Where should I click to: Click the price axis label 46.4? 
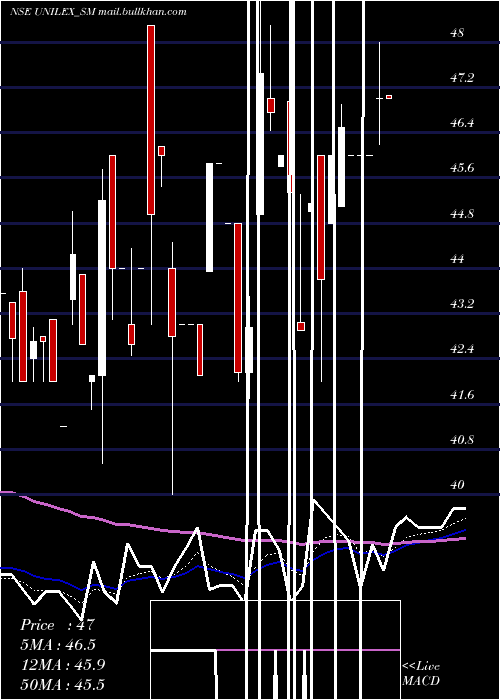pos(462,123)
